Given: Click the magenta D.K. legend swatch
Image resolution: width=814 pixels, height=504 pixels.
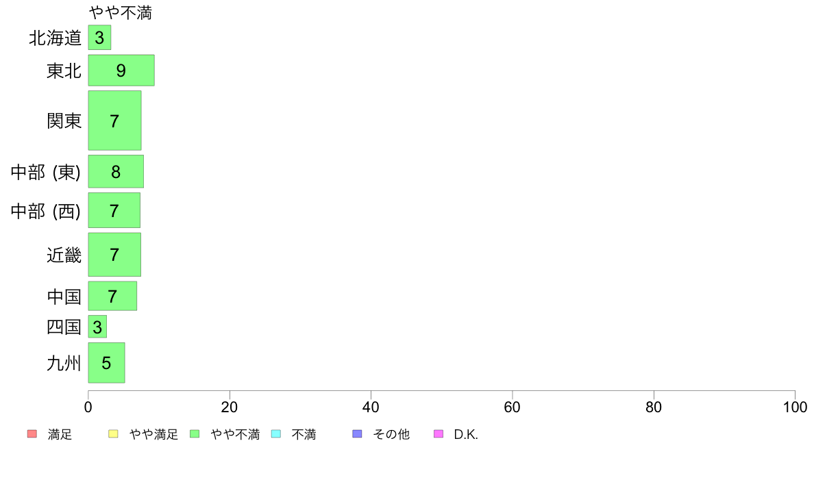Looking at the screenshot, I should (x=439, y=434).
